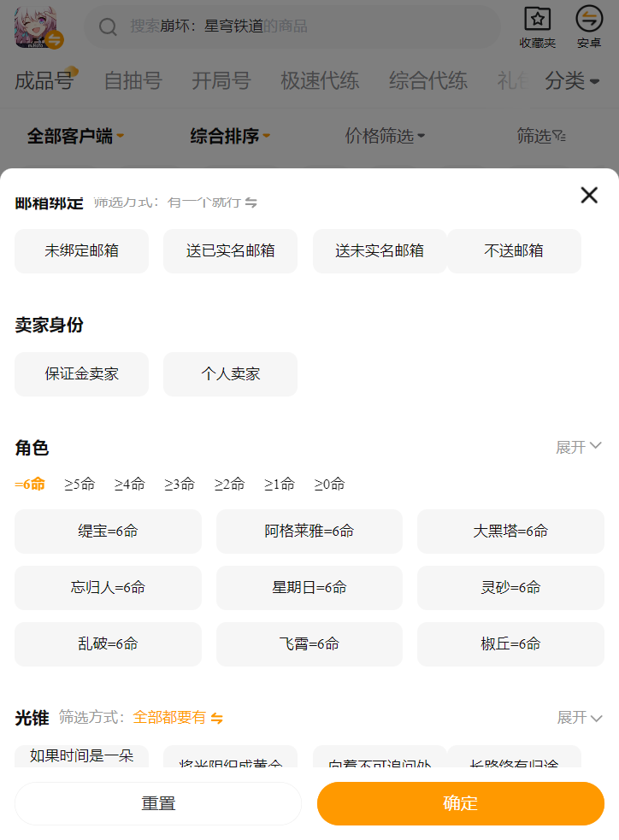Switch to the 自抽号 tab

point(133,81)
